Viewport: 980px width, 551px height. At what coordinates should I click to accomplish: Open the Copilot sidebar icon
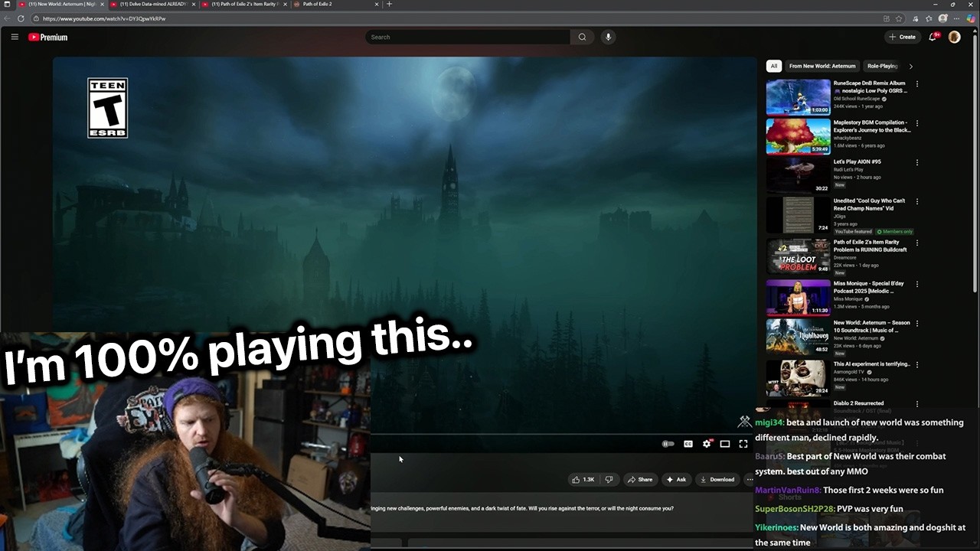(x=971, y=18)
